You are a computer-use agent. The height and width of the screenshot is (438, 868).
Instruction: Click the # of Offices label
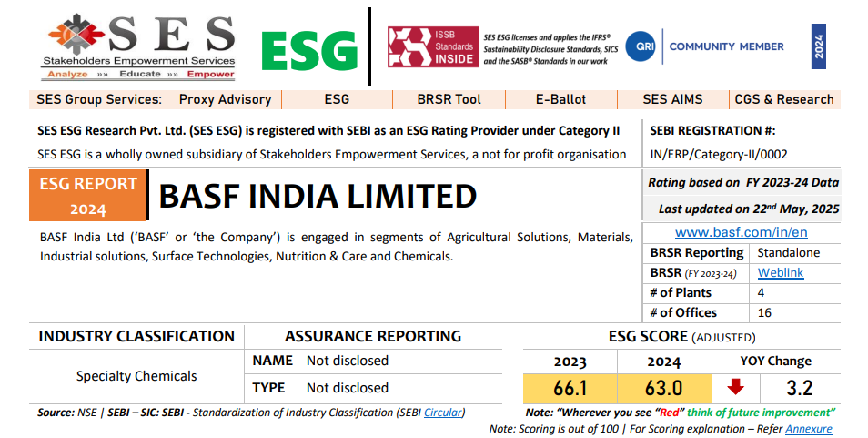(x=683, y=312)
